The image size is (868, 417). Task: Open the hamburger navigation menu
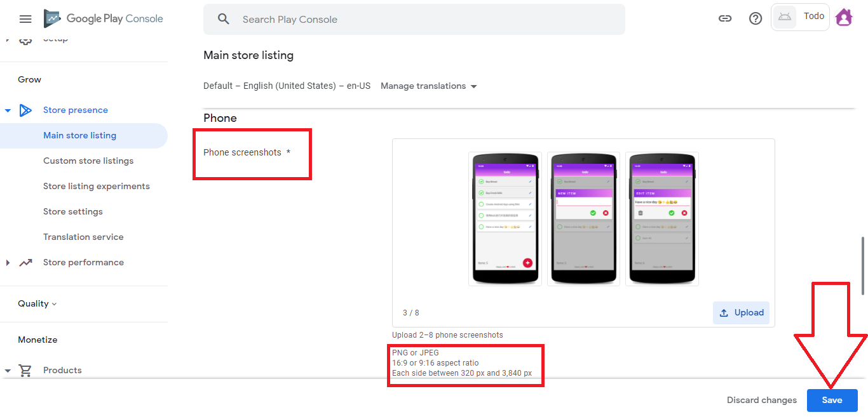click(25, 19)
